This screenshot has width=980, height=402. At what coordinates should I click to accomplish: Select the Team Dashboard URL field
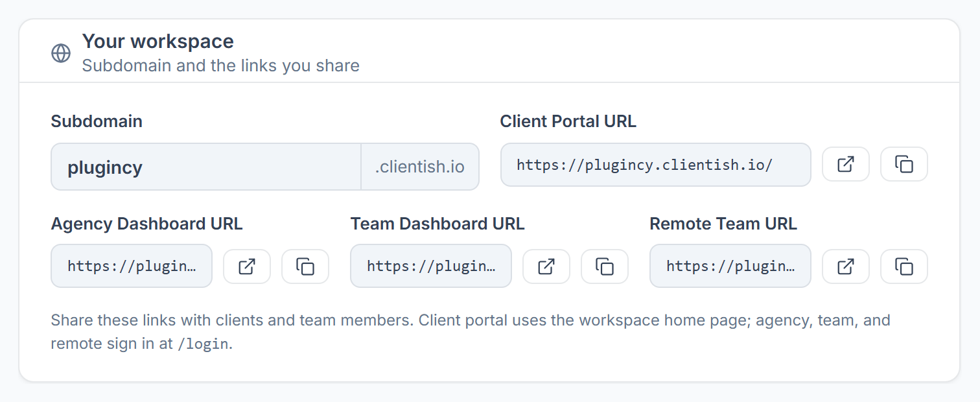click(x=431, y=266)
